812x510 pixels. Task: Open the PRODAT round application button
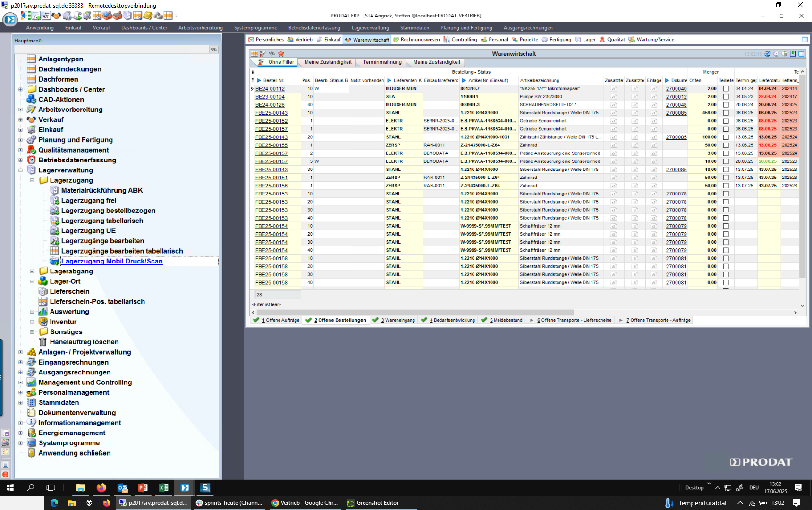click(10, 19)
